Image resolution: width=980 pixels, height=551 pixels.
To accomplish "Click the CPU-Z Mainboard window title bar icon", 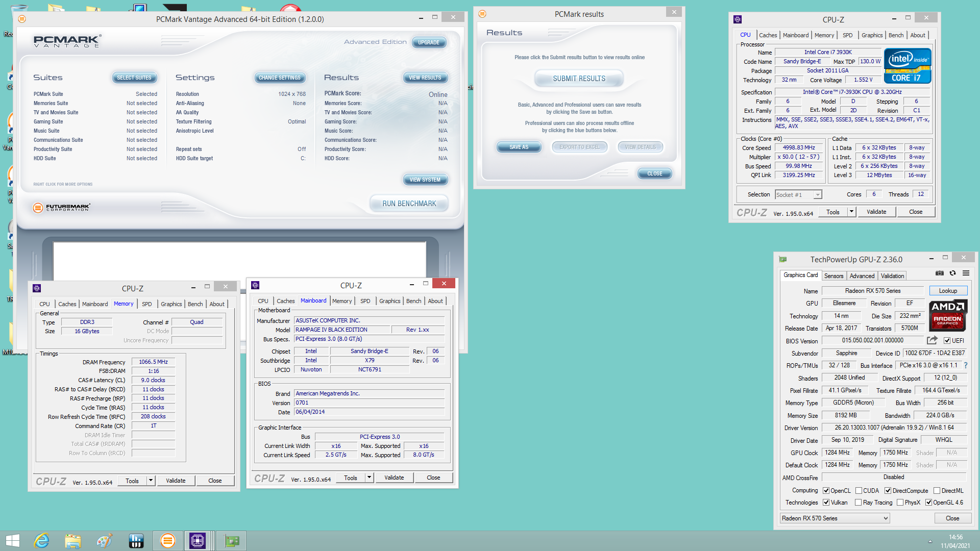I will (255, 285).
